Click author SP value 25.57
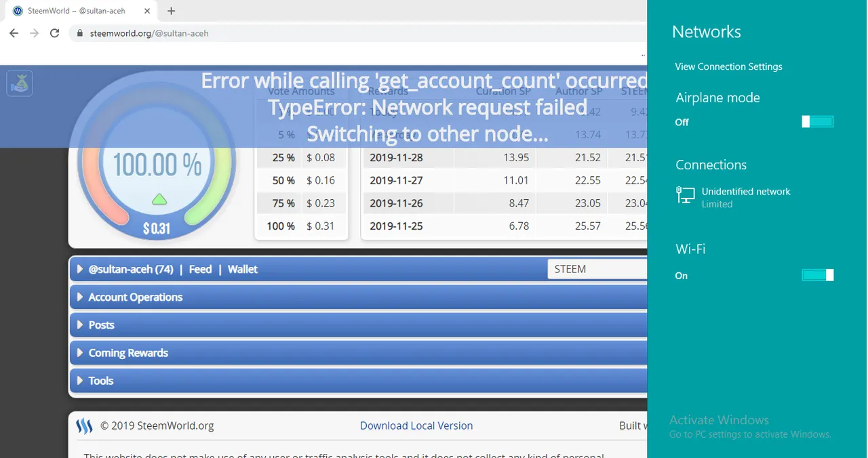Viewport: 868px width, 458px height. pyautogui.click(x=588, y=226)
